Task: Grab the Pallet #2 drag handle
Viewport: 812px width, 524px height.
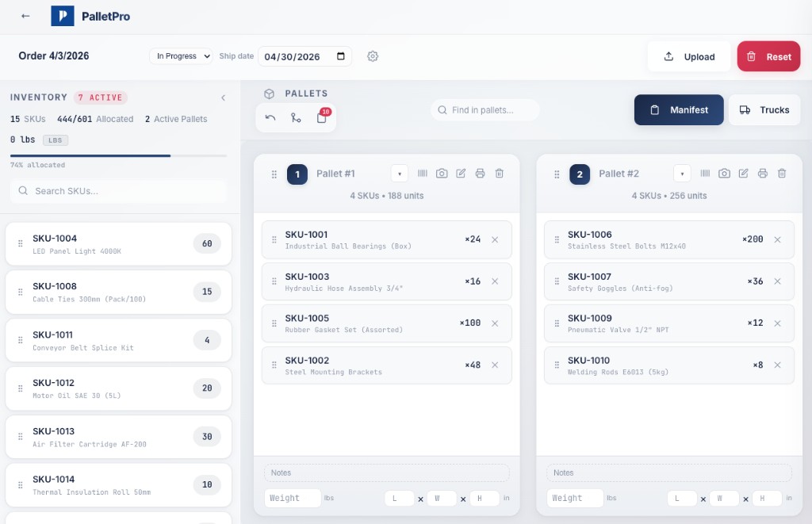Action: [557, 174]
